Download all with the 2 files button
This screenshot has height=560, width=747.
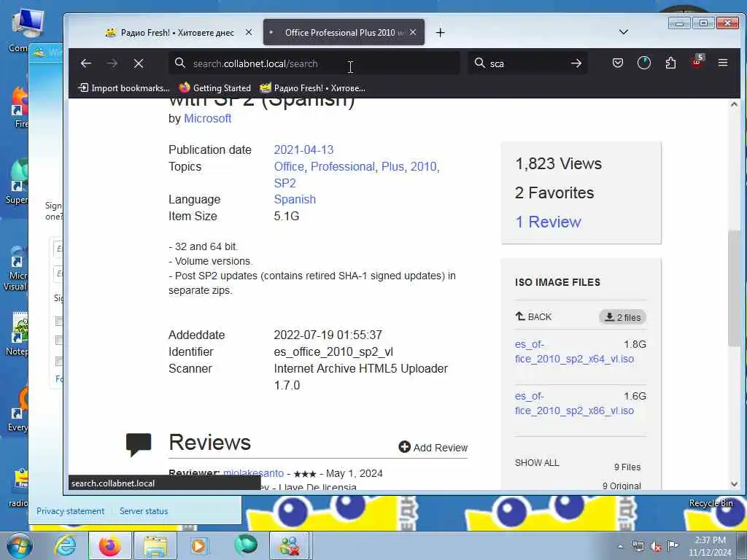click(x=622, y=317)
